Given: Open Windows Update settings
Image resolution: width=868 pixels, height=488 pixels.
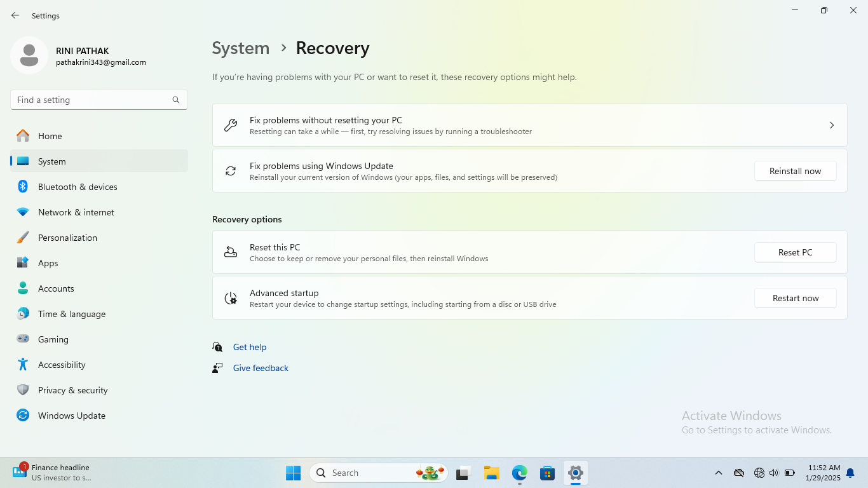Looking at the screenshot, I should pos(71,416).
